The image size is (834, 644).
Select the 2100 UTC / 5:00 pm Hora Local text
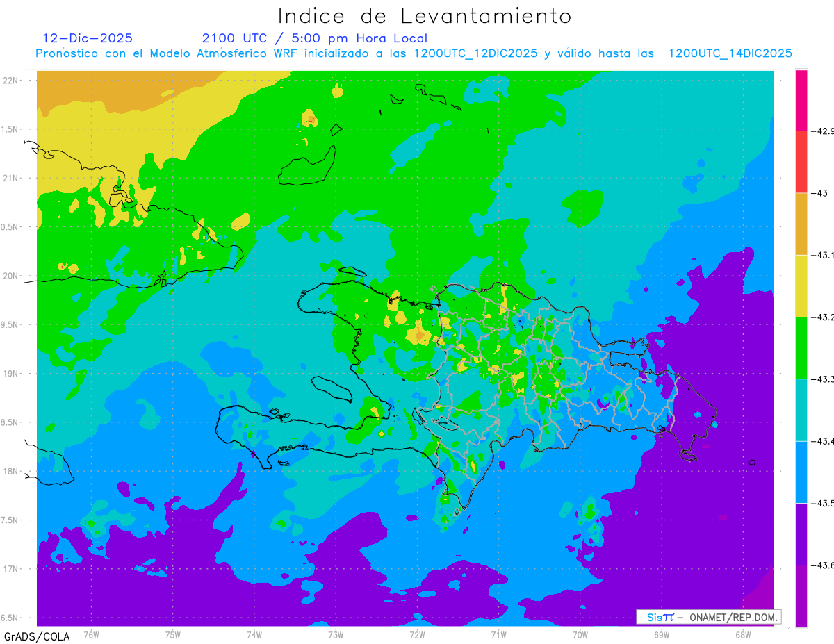pyautogui.click(x=315, y=38)
